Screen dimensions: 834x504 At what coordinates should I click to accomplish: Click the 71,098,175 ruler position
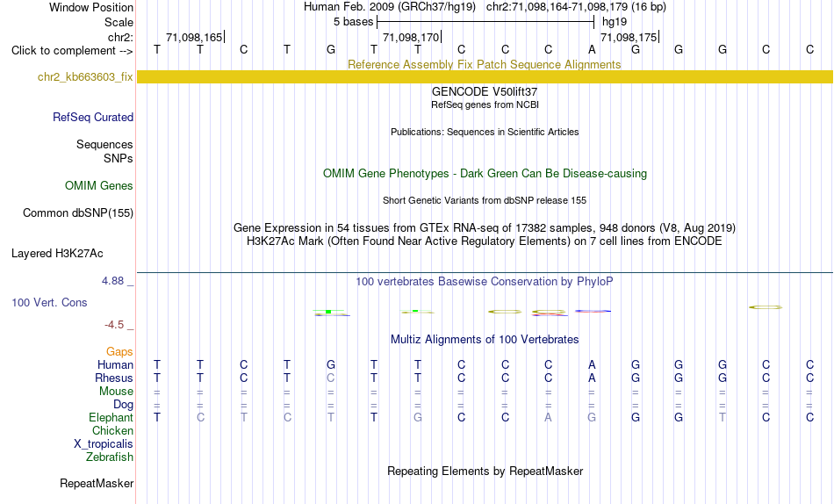[629, 37]
